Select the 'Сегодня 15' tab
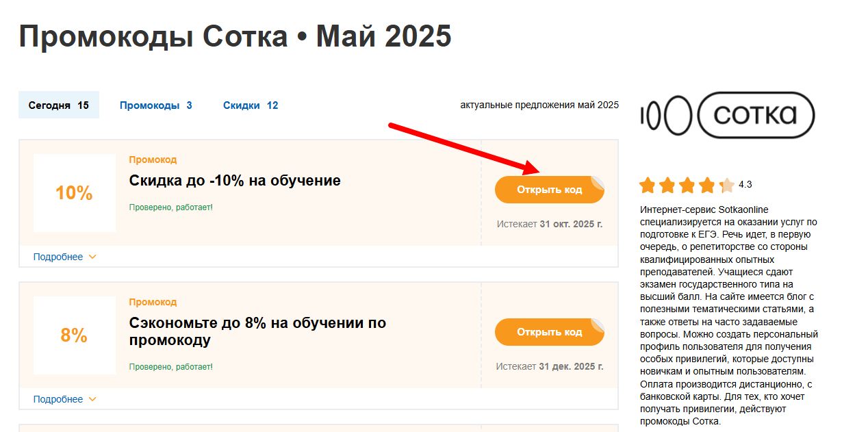This screenshot has height=432, width=868. pyautogui.click(x=58, y=105)
